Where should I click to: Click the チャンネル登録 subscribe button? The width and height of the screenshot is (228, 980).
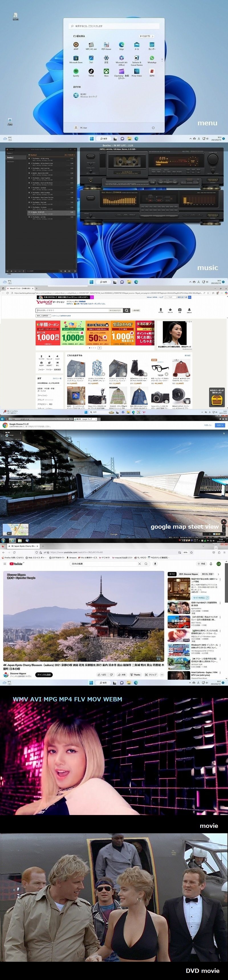44,675
